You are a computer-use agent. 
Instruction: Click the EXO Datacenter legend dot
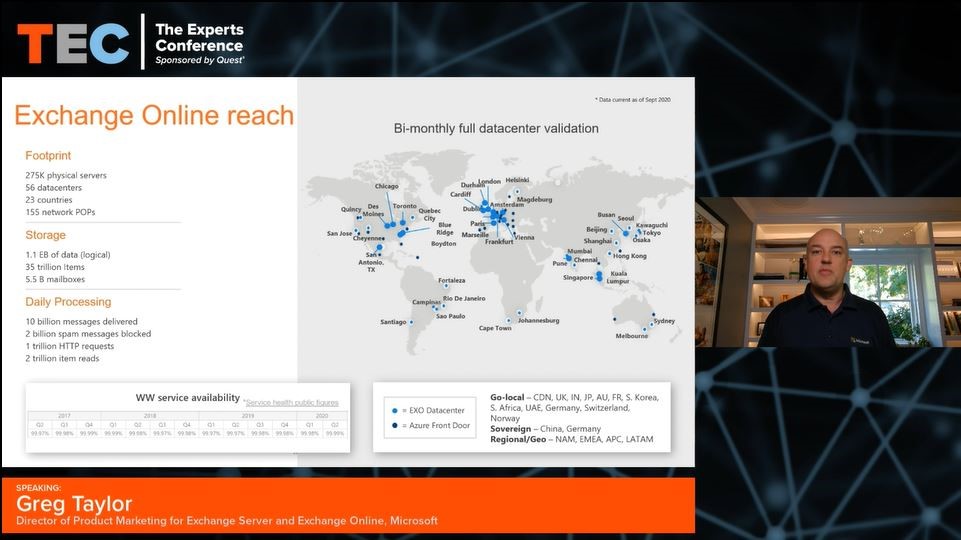point(395,411)
